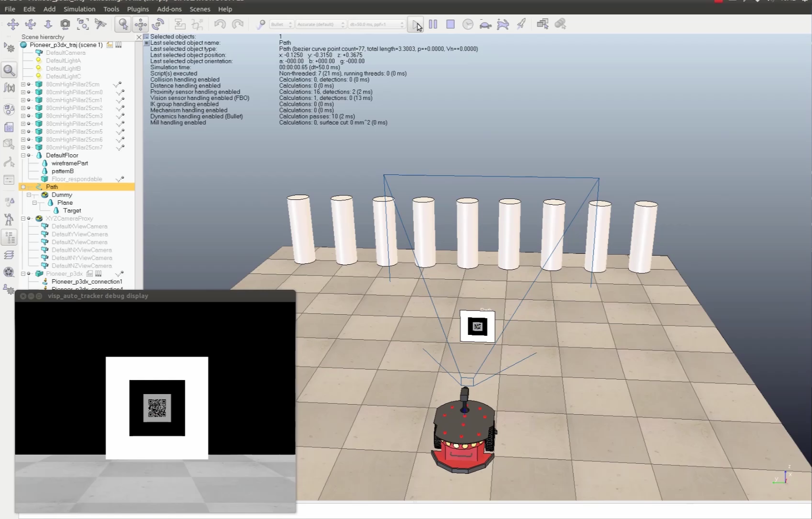Open the calculation modules f(x) icon
Viewport: 812px width, 519px height.
tap(9, 87)
